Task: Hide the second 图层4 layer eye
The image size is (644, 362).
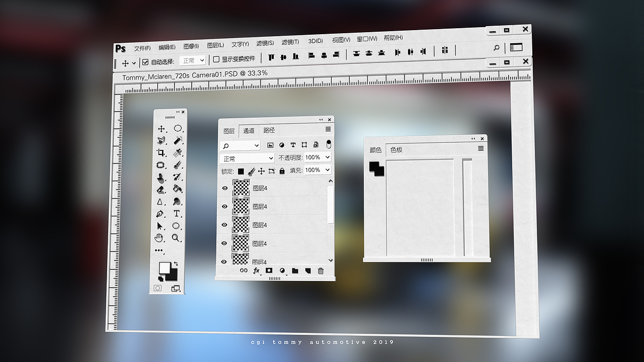Action: click(225, 207)
